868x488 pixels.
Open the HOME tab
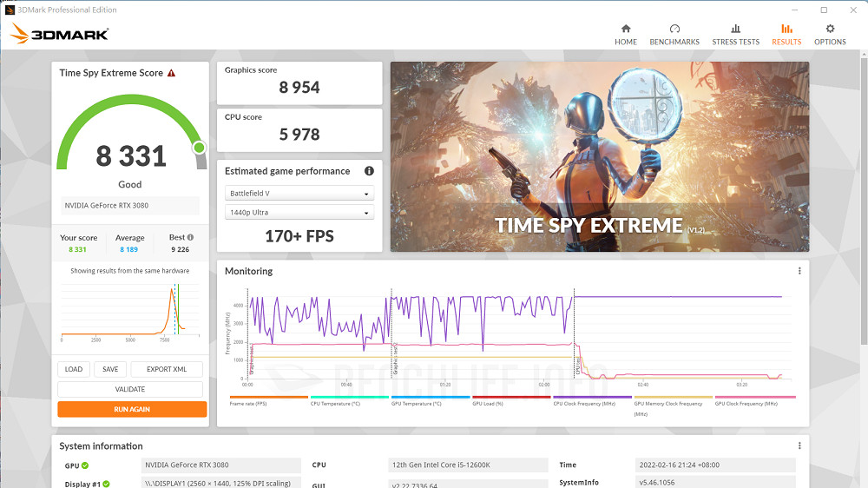point(626,35)
